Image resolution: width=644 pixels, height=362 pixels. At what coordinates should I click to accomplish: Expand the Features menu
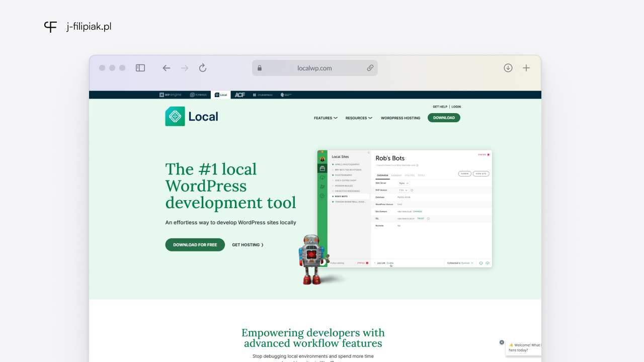[326, 118]
